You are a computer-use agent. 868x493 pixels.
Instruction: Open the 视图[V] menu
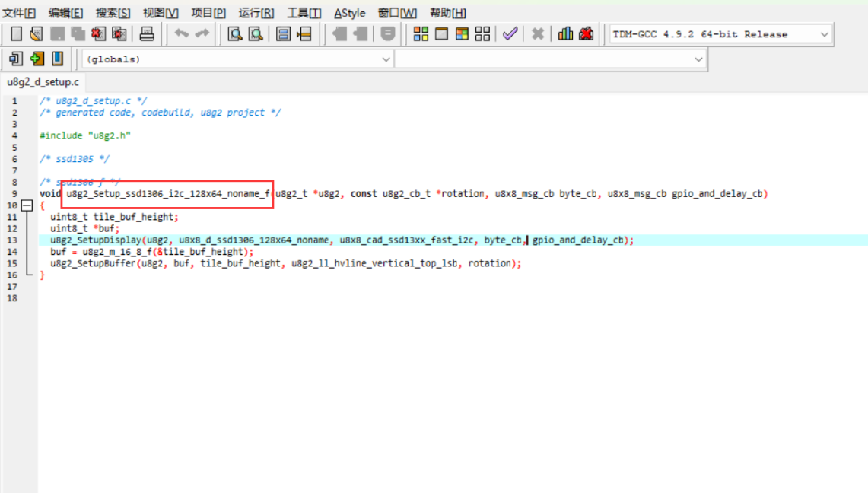161,13
